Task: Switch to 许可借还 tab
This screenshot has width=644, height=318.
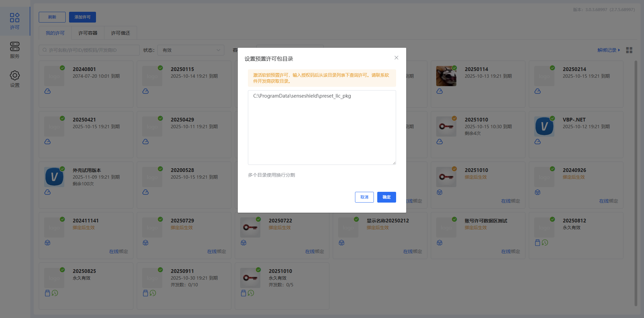Action: click(x=121, y=33)
